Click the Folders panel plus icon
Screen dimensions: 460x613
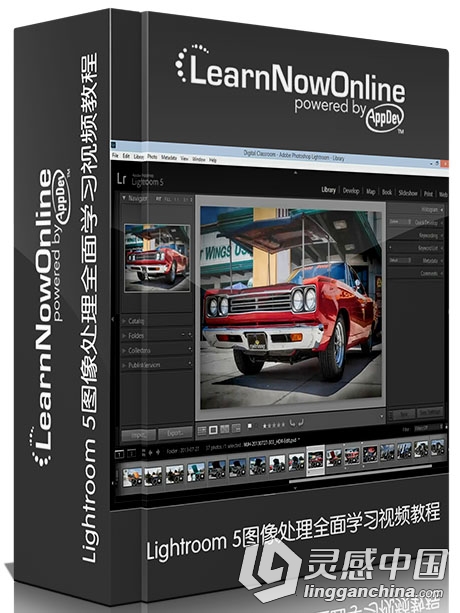[x=190, y=335]
